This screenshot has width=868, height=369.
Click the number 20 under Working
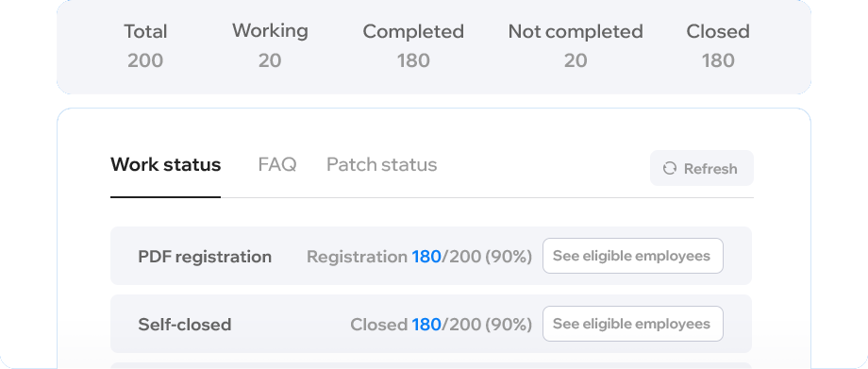click(270, 60)
